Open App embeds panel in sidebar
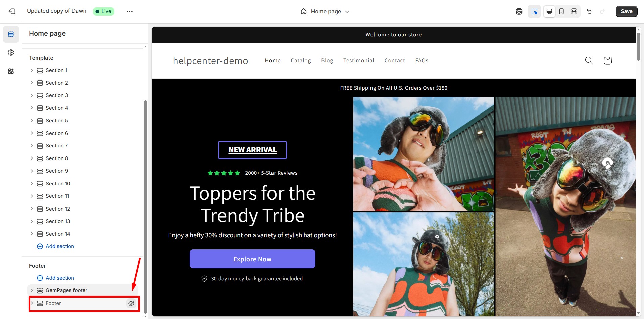Viewport: 644px width, 319px height. point(11,71)
